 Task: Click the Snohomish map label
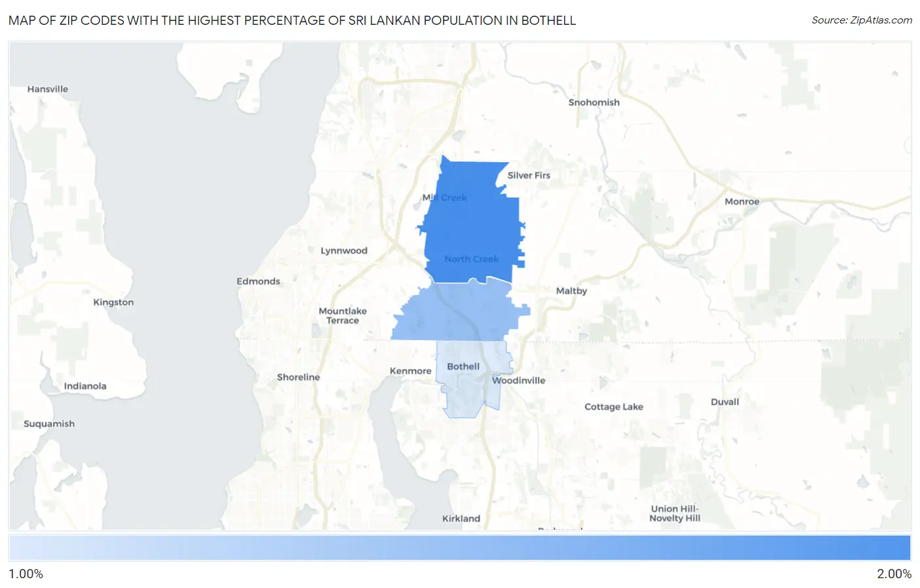pyautogui.click(x=594, y=102)
